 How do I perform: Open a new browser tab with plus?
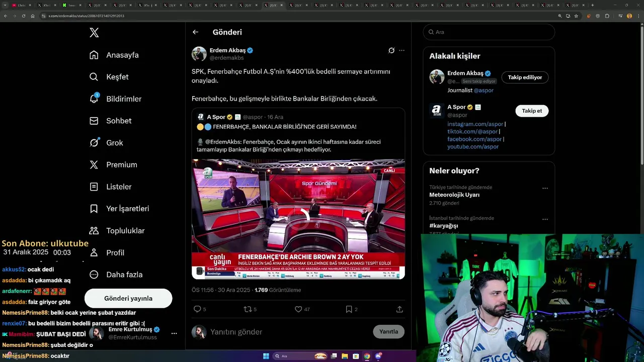point(592,5)
